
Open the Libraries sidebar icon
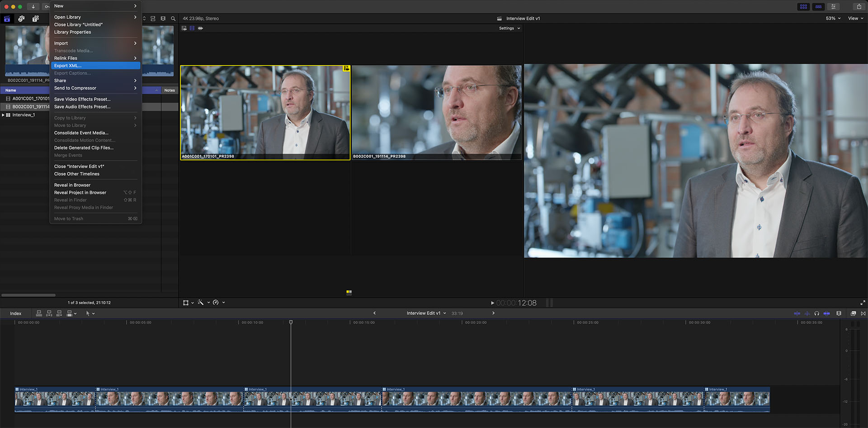coord(7,19)
